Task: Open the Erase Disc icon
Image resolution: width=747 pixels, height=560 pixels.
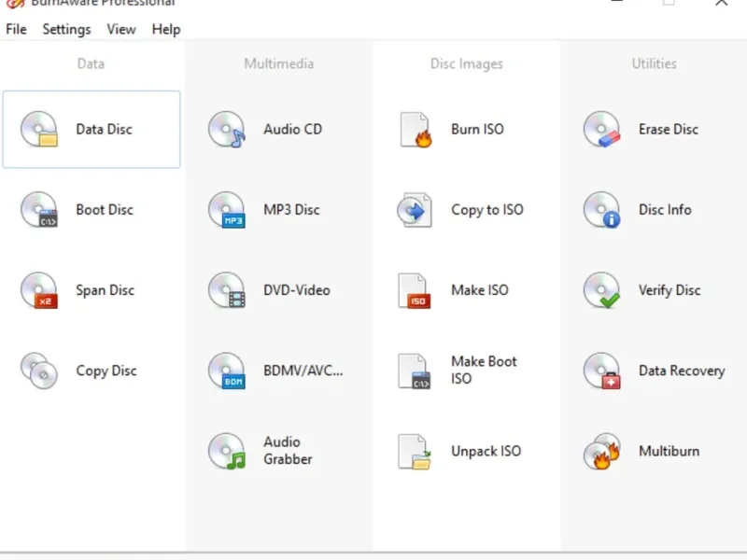Action: [x=602, y=130]
